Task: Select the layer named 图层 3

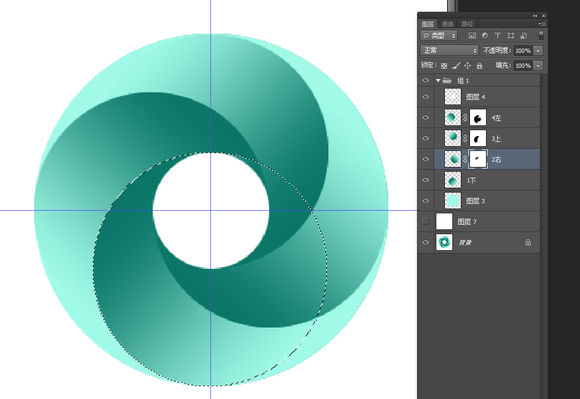Action: tap(475, 201)
